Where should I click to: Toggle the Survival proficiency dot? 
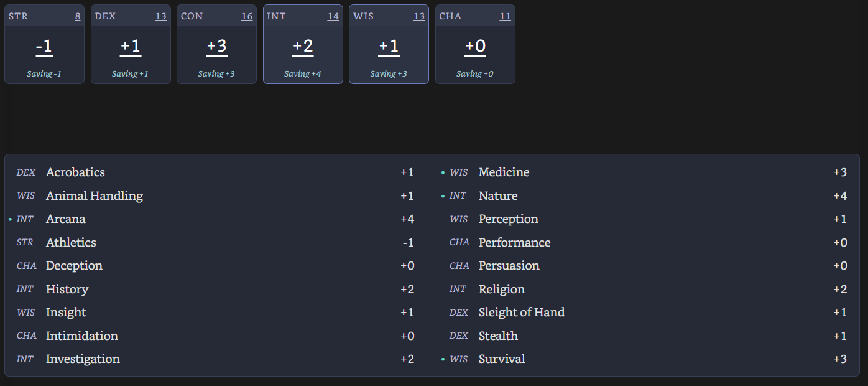point(443,359)
